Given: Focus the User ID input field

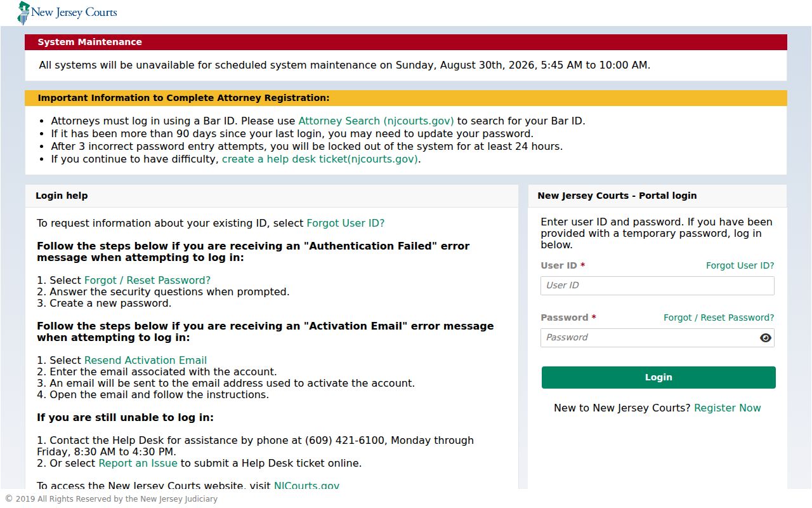Looking at the screenshot, I should coord(657,286).
